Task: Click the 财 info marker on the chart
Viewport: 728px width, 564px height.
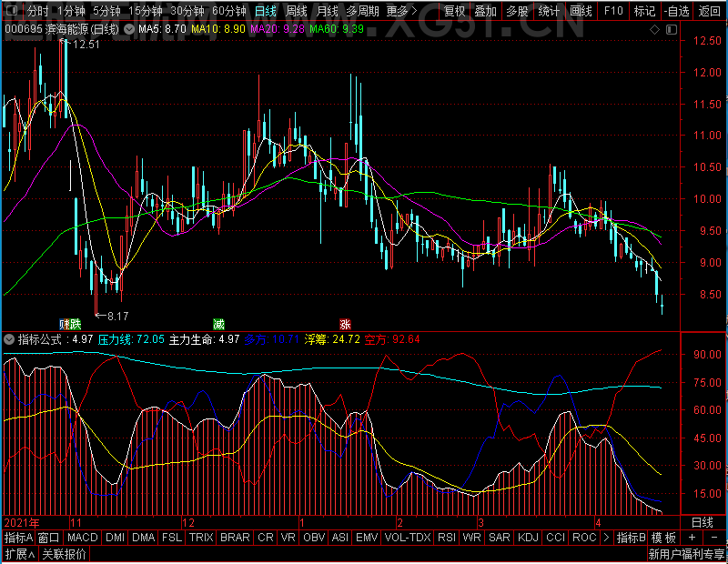Action: click(64, 324)
